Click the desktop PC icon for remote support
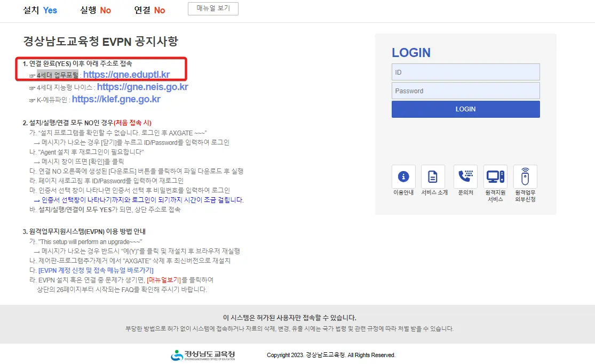The width and height of the screenshot is (595, 364). pos(495,176)
